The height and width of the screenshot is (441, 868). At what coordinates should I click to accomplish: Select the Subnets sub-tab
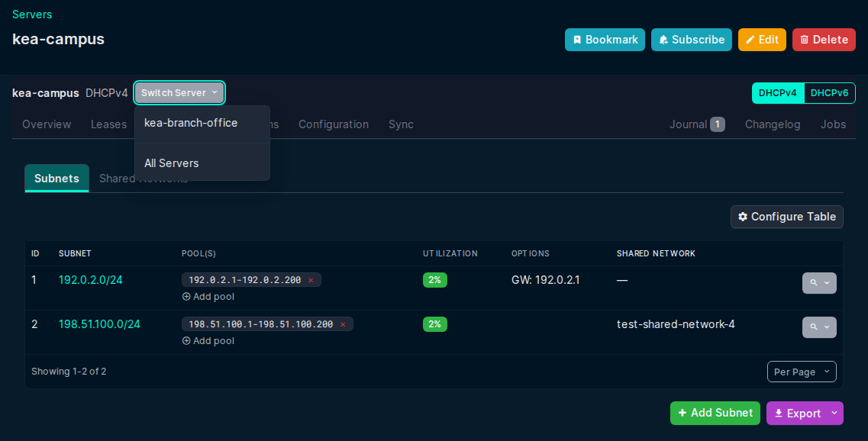coord(56,179)
